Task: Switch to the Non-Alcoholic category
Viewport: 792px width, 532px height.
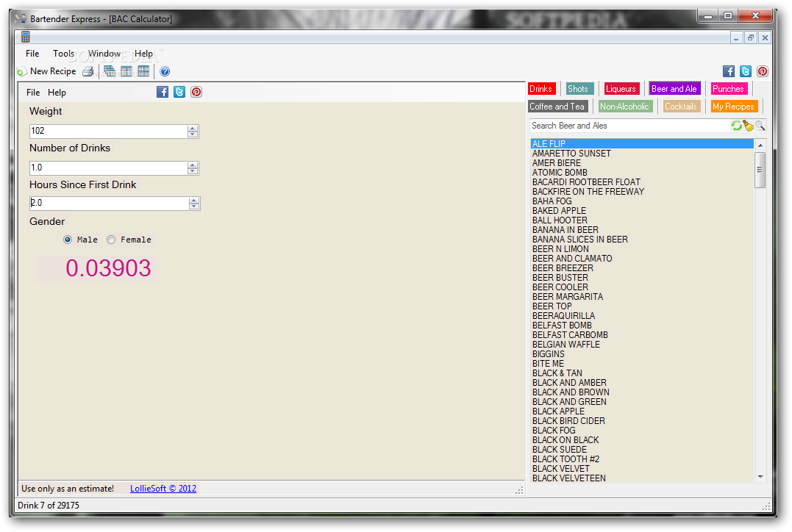Action: (625, 107)
